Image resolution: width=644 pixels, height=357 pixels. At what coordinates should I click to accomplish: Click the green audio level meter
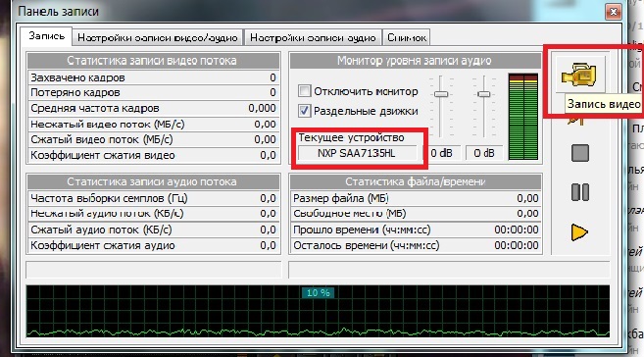coord(522,117)
